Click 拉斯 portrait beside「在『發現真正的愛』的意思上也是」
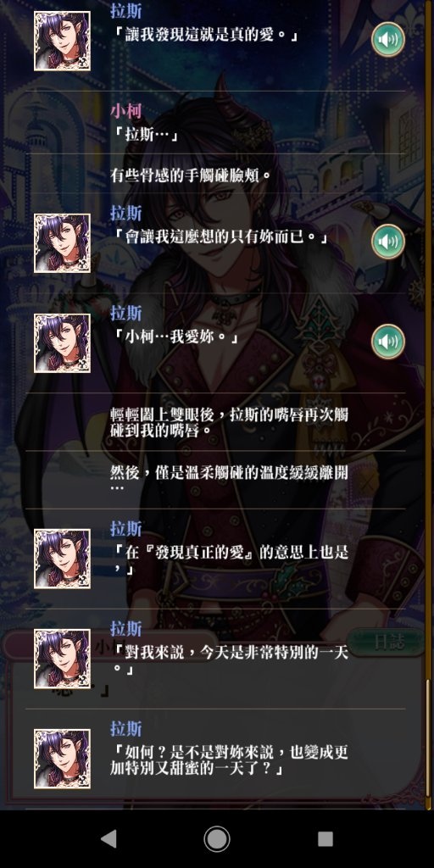This screenshot has width=434, height=868. point(62,559)
